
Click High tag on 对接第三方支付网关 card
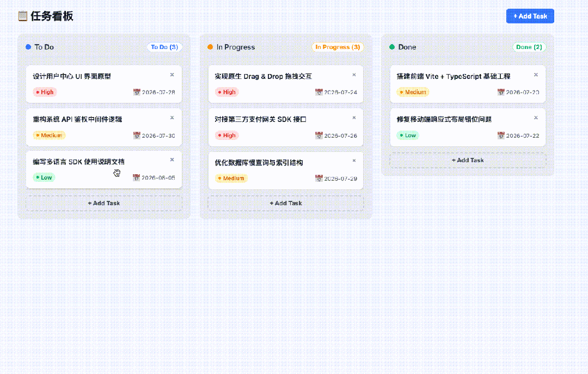(x=227, y=136)
